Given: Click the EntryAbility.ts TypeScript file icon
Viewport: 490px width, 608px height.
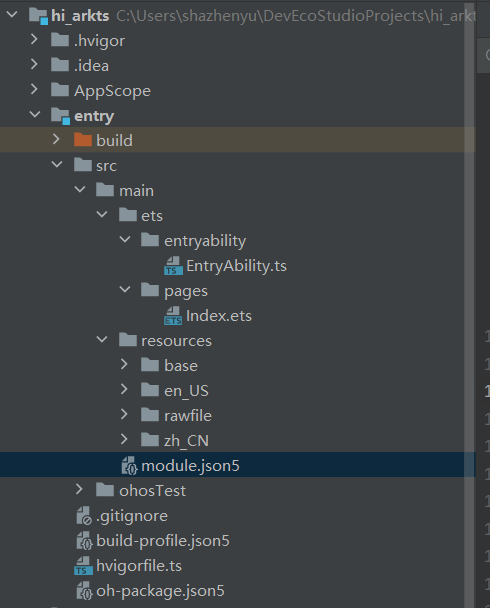Looking at the screenshot, I should 173,266.
